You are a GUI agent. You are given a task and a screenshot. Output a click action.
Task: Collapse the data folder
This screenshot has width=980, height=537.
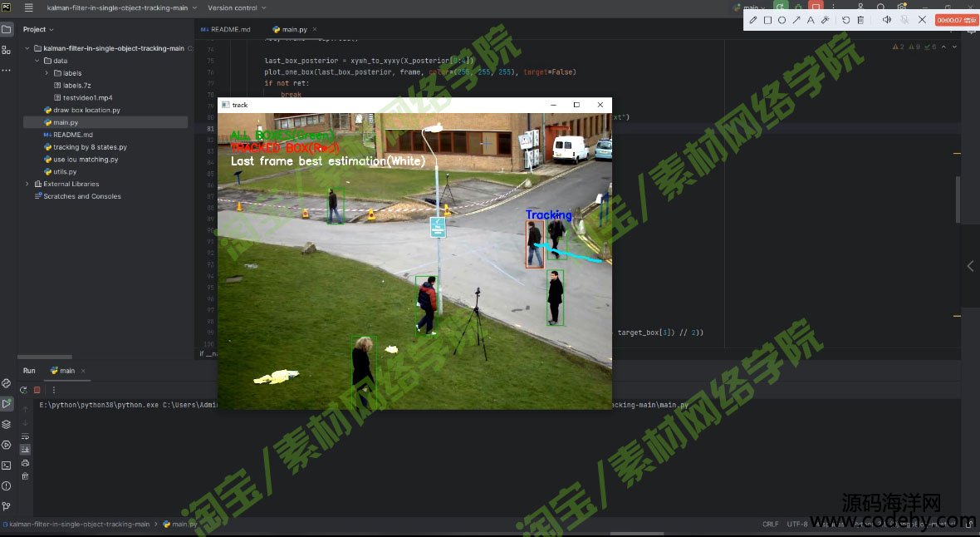point(37,61)
